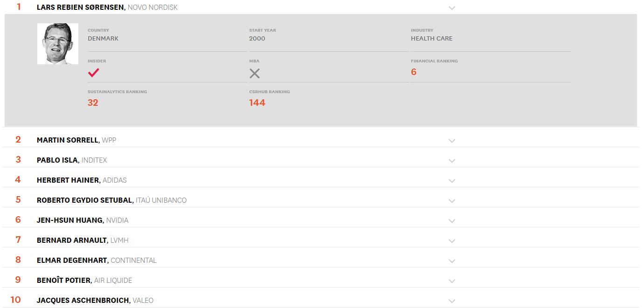Click the Continental company label

click(134, 260)
